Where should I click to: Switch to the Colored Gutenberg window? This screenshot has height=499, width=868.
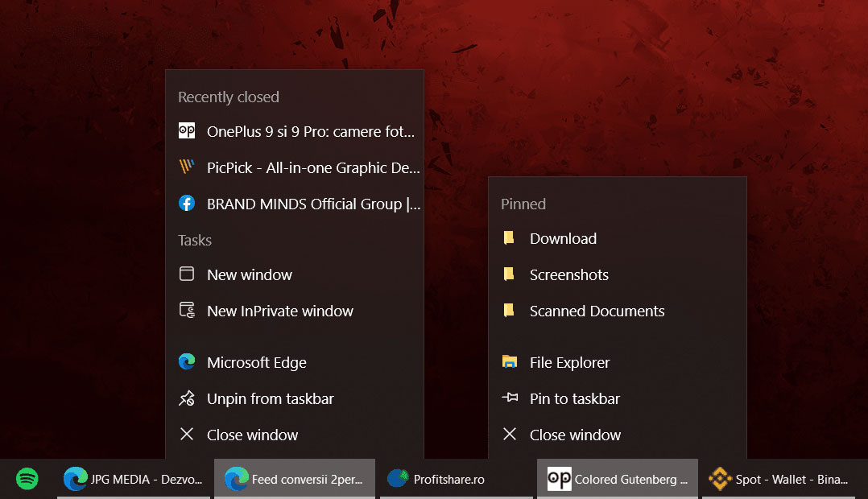[x=617, y=478]
